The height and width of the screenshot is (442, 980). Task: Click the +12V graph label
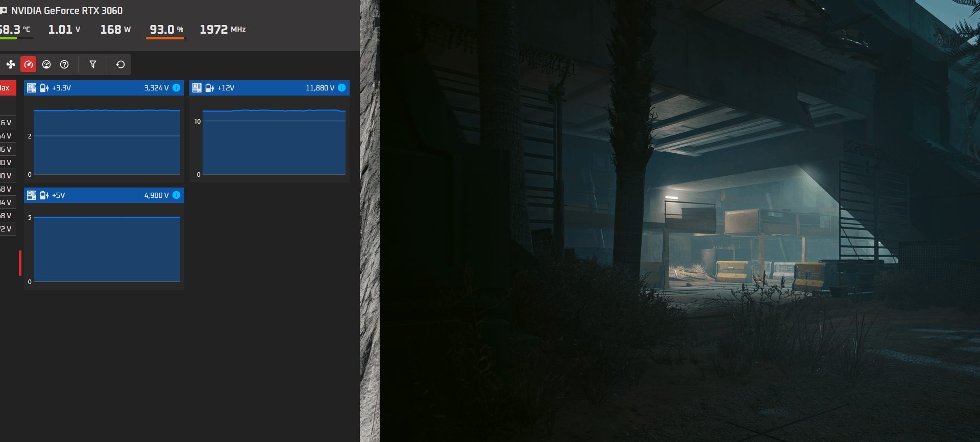(x=226, y=88)
